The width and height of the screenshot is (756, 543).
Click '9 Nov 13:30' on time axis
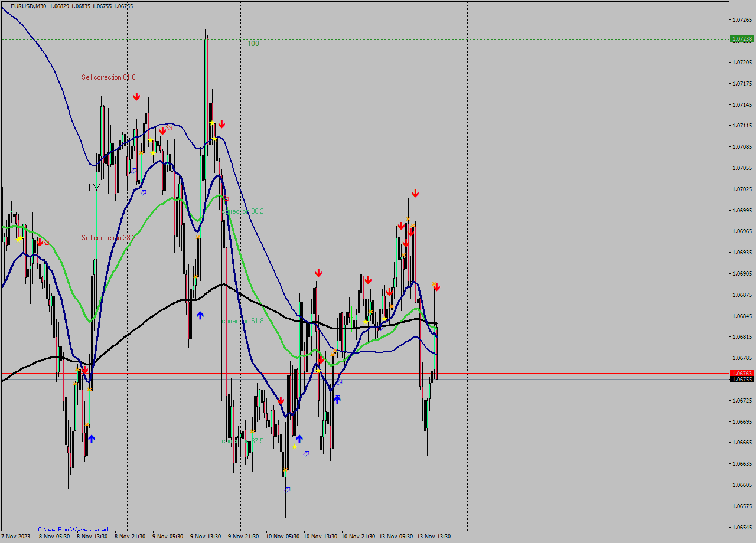[x=206, y=537]
